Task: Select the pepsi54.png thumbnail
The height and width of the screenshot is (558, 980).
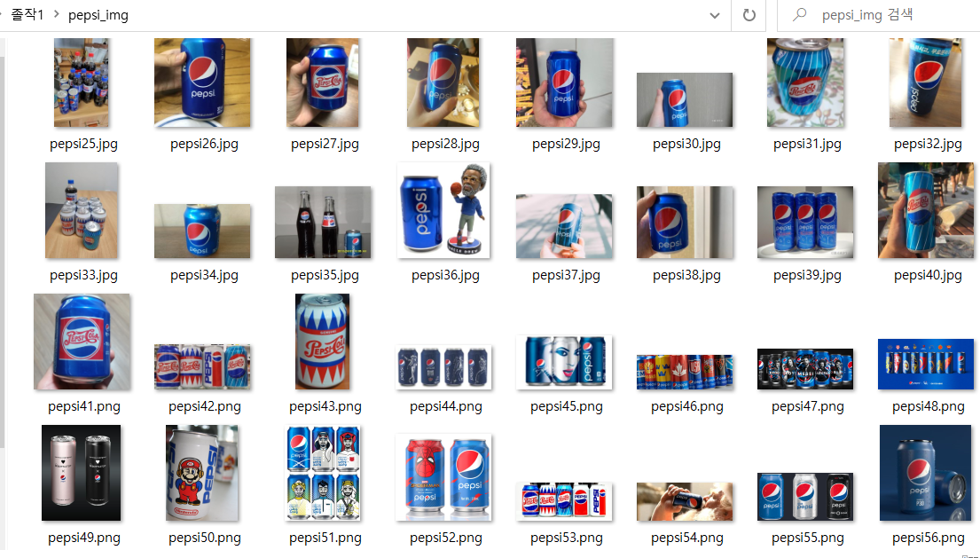Action: click(x=685, y=501)
